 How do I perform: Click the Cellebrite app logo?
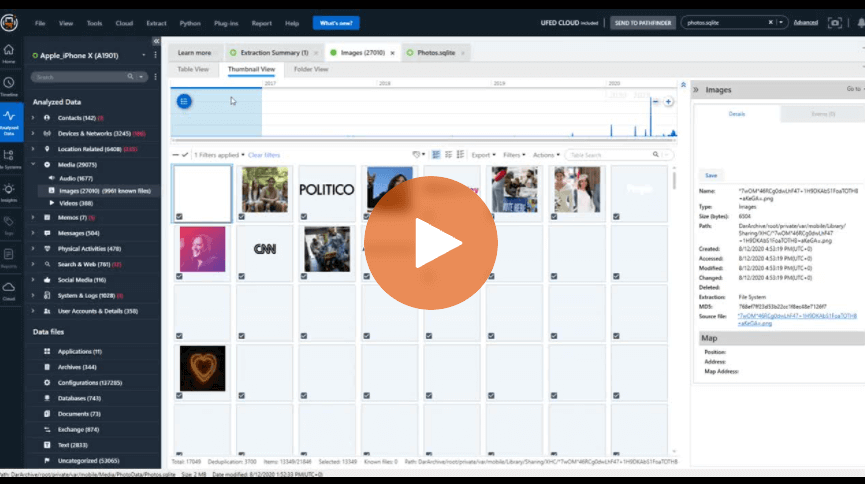pyautogui.click(x=9, y=23)
